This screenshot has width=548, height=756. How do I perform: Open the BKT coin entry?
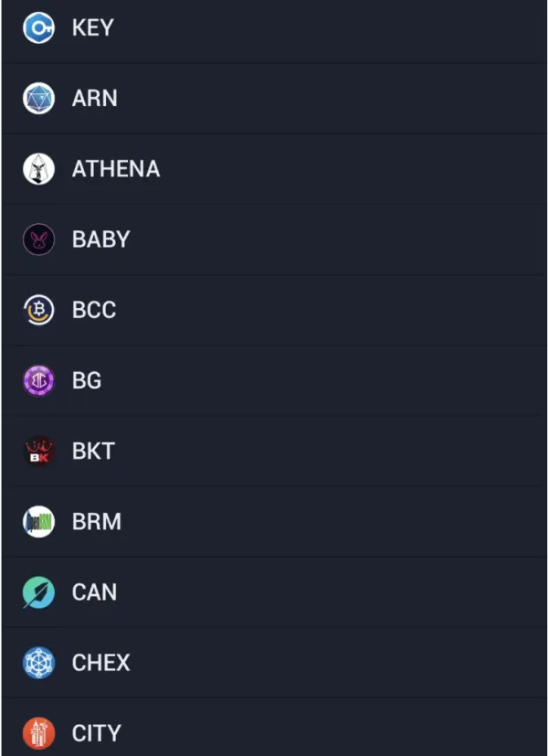click(x=274, y=451)
